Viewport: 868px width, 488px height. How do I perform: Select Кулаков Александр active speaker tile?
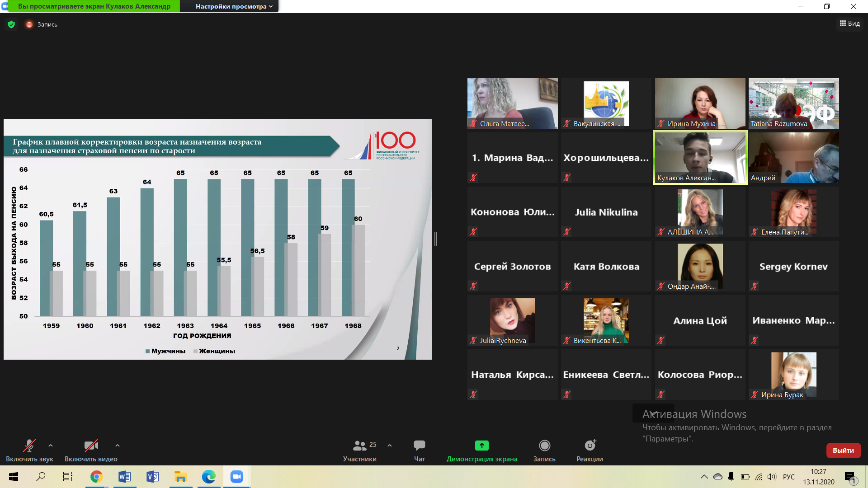(x=700, y=158)
